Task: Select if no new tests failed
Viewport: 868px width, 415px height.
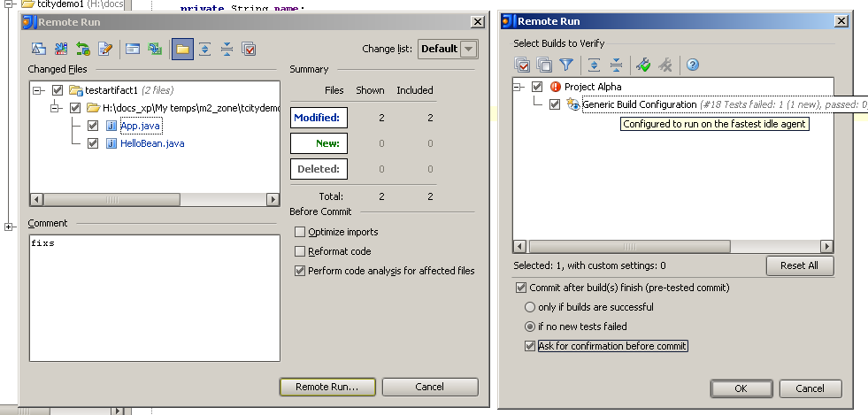Action: (x=530, y=327)
